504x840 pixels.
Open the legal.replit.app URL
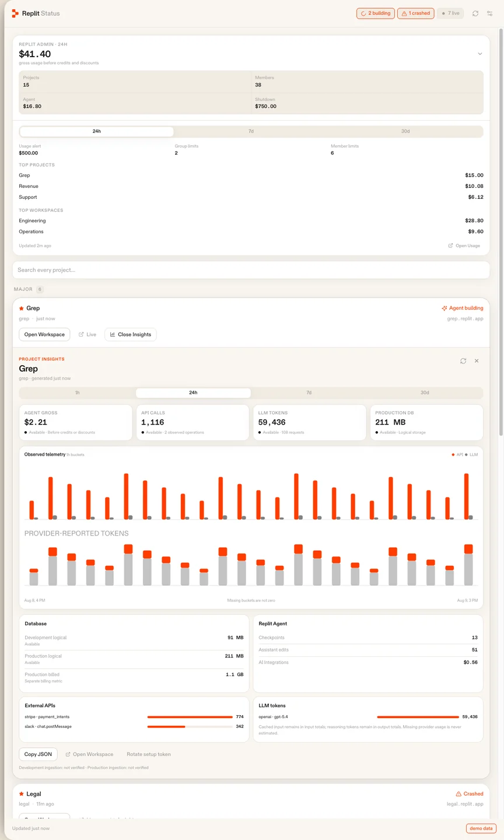[x=466, y=804]
